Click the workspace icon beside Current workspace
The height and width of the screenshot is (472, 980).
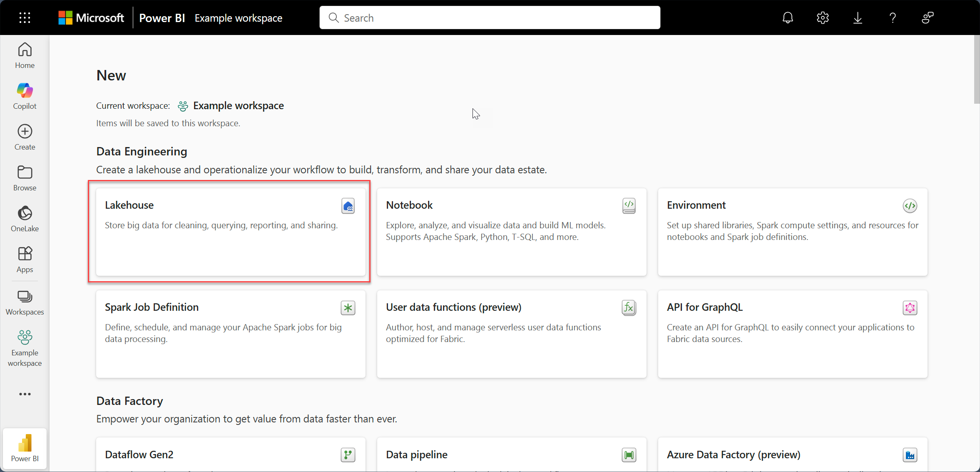click(x=183, y=106)
